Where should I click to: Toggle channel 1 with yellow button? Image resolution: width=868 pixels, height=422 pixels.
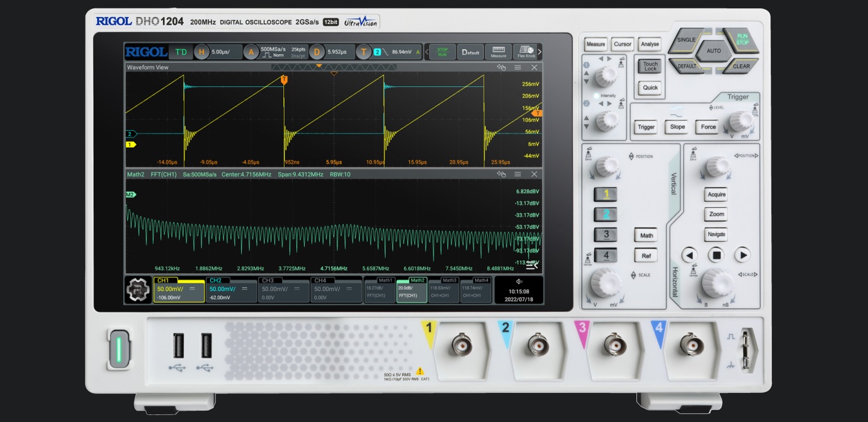pyautogui.click(x=606, y=195)
